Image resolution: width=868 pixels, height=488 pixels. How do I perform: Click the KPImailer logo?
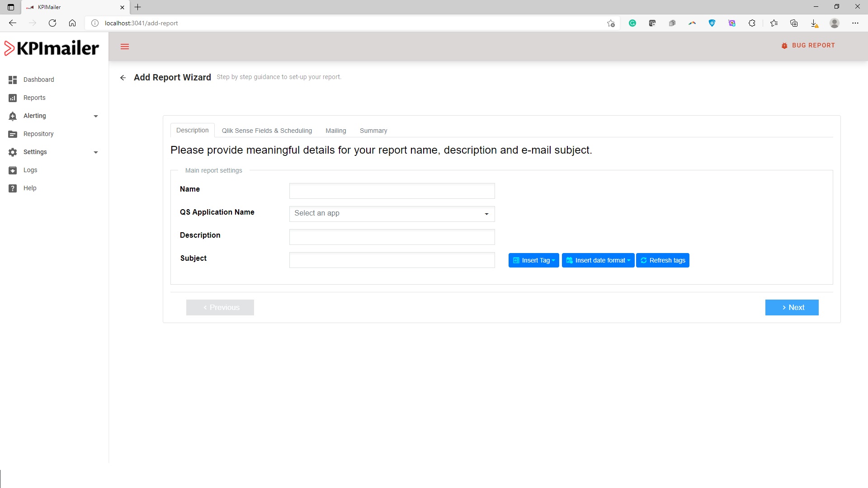(52, 48)
